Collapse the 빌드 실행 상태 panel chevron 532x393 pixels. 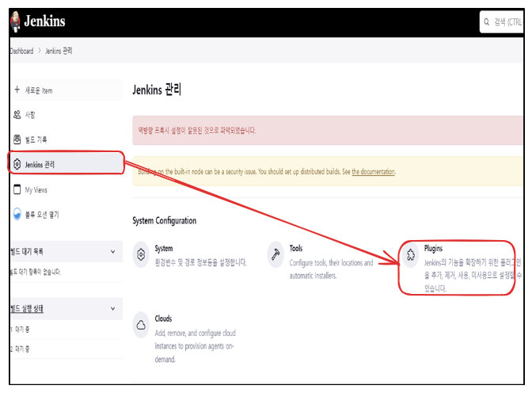[112, 309]
